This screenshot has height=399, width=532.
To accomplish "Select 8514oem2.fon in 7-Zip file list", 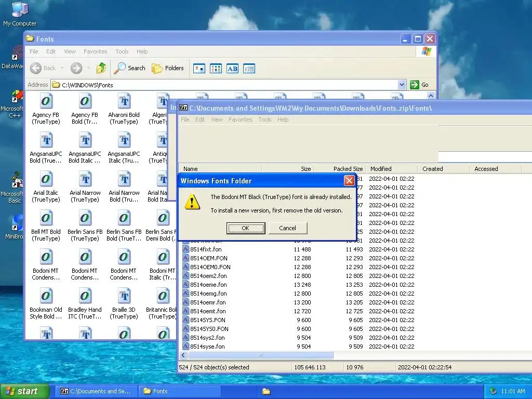I will [x=208, y=276].
